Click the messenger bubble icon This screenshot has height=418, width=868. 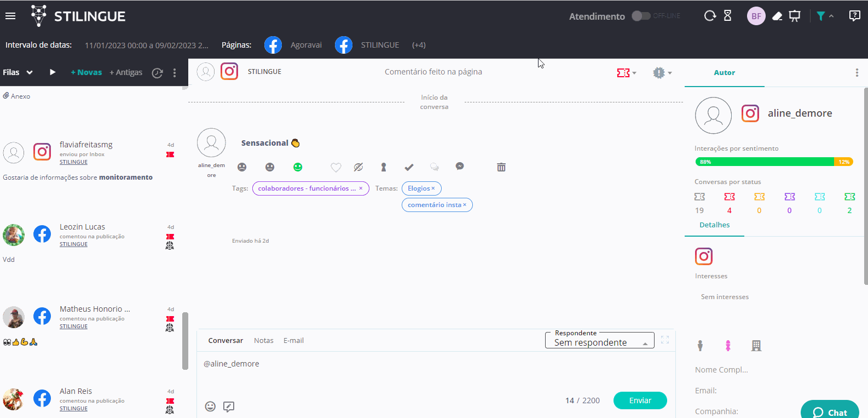pyautogui.click(x=460, y=166)
